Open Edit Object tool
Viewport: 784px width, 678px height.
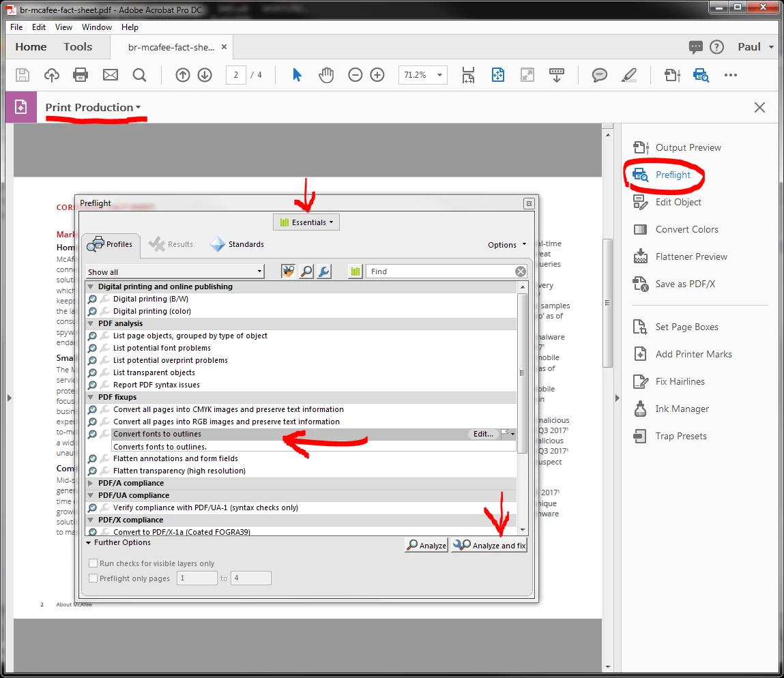pos(667,202)
